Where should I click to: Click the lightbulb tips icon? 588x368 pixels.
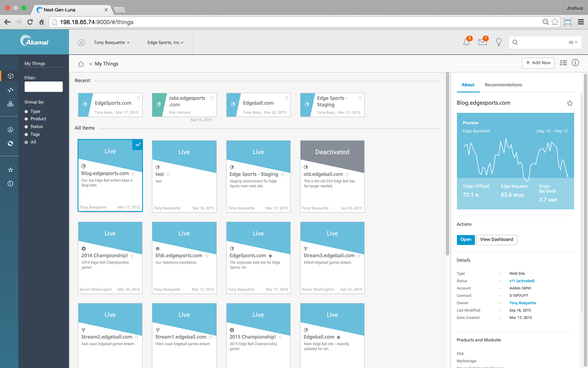pos(499,42)
